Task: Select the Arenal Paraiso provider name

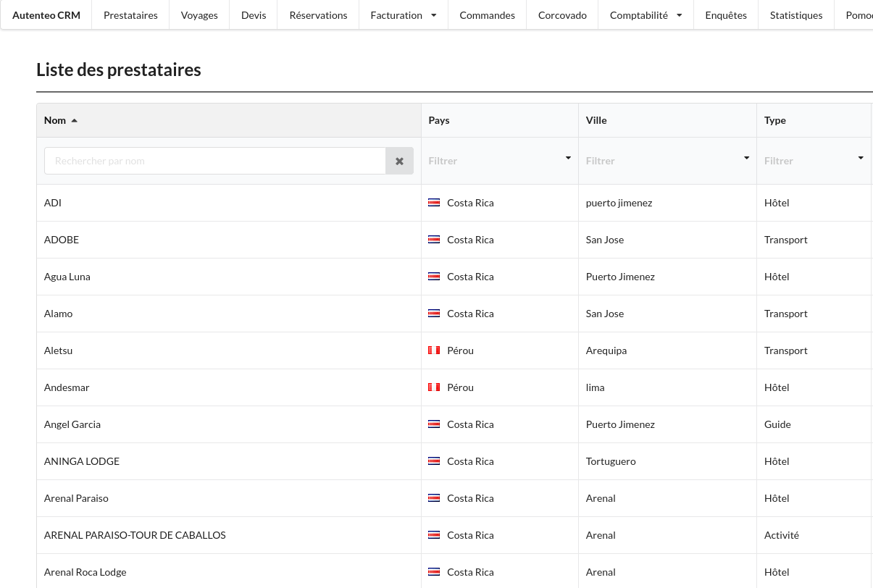Action: point(76,498)
